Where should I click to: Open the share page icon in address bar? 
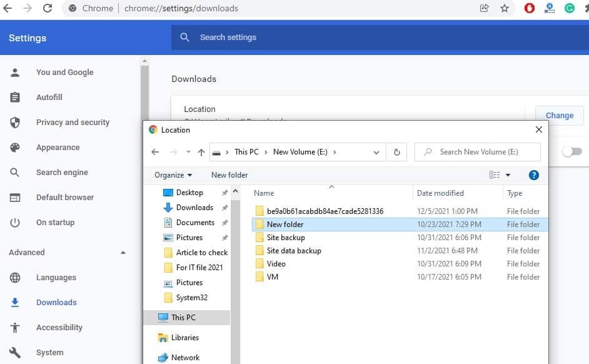(484, 9)
